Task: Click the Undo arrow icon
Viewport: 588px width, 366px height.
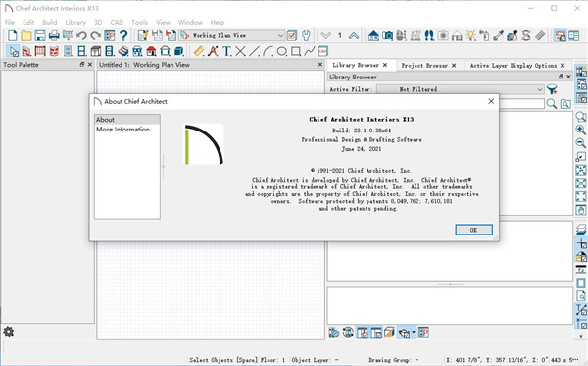Action: 81,35
